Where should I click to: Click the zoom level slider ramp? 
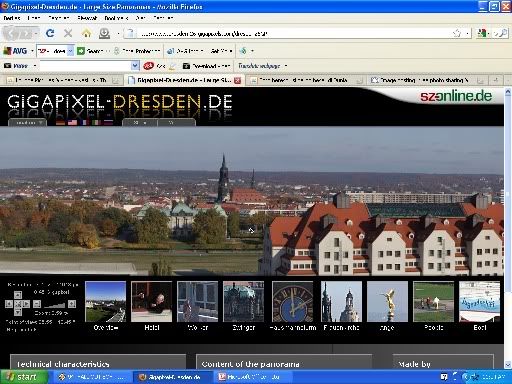[x=55, y=305]
